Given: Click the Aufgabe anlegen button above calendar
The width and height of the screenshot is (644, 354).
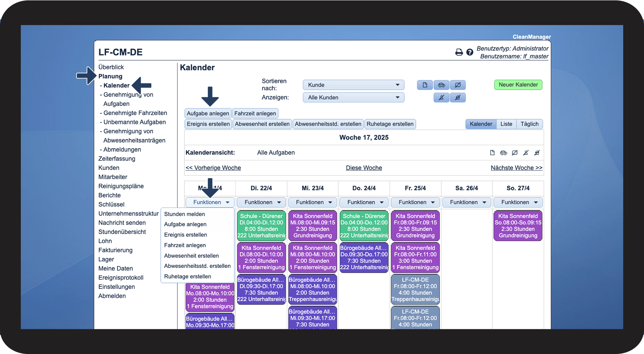Looking at the screenshot, I should pyautogui.click(x=208, y=113).
